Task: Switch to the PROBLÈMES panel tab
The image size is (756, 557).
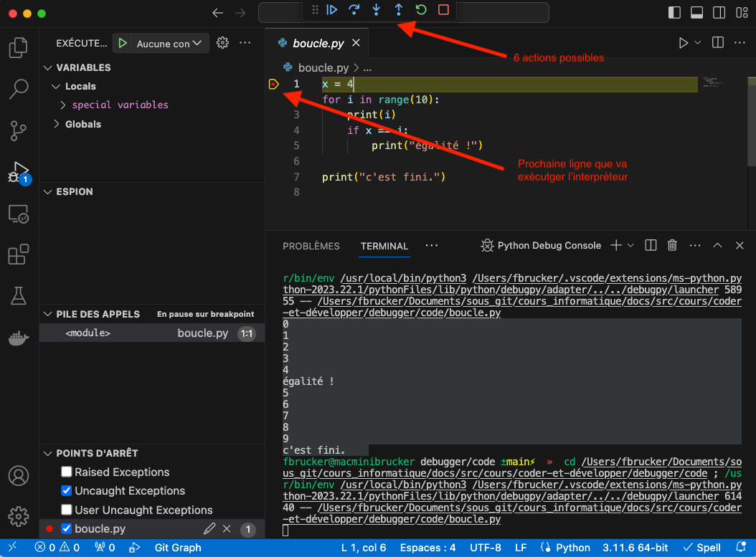Action: coord(311,246)
